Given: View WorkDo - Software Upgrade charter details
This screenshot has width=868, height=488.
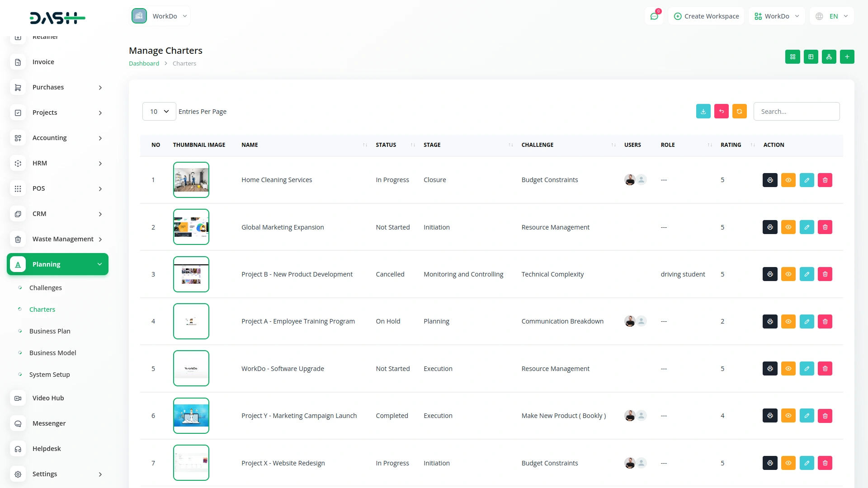Looking at the screenshot, I should coord(788,369).
